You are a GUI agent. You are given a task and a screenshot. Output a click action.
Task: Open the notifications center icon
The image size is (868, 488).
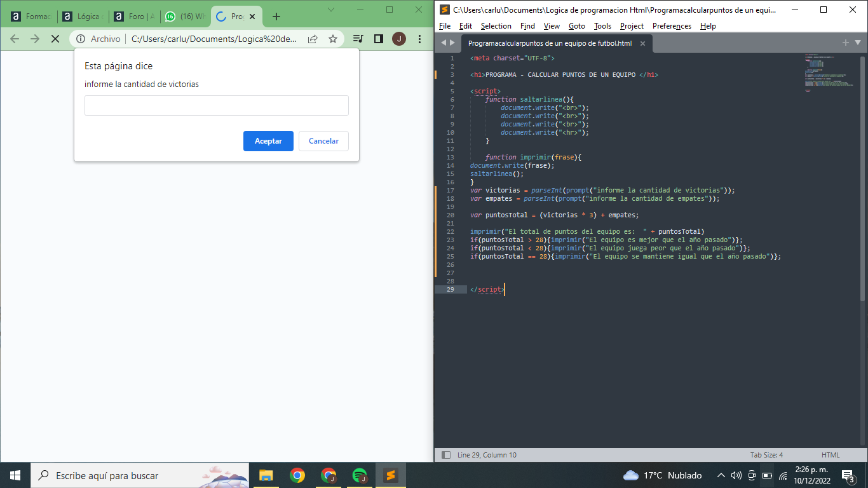click(848, 475)
